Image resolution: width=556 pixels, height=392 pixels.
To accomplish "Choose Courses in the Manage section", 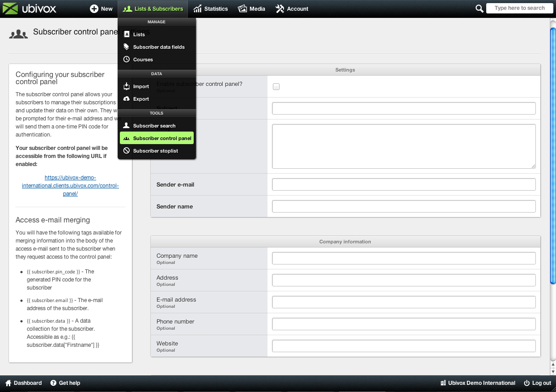I will coord(157,60).
